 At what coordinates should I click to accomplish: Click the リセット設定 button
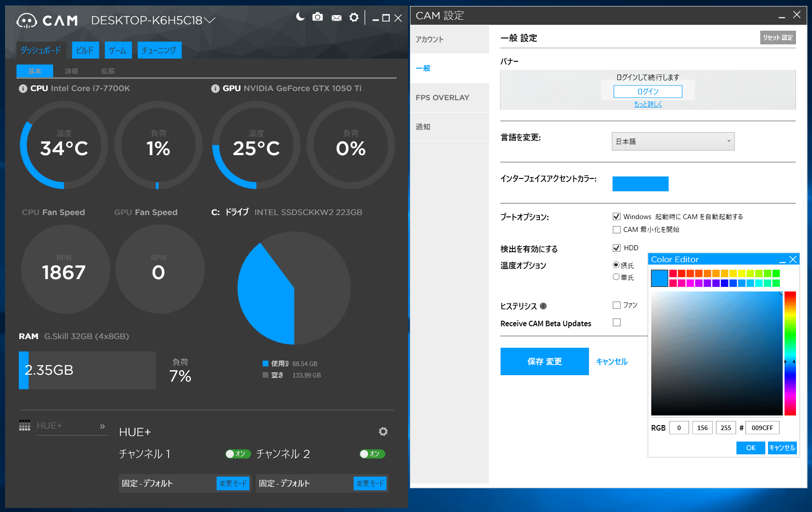pyautogui.click(x=778, y=38)
